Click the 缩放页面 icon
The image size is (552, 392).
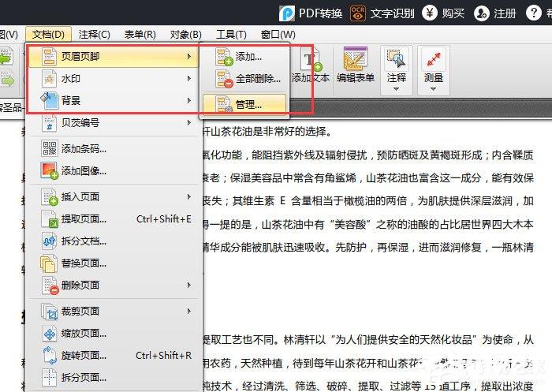tap(49, 333)
